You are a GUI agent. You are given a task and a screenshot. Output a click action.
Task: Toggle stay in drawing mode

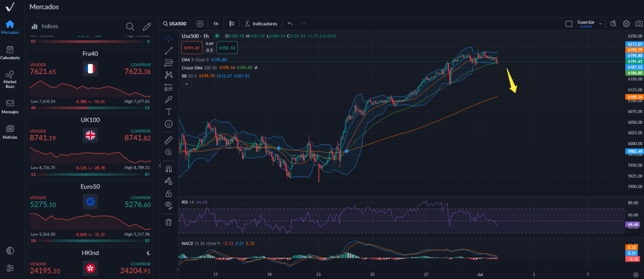tap(169, 180)
